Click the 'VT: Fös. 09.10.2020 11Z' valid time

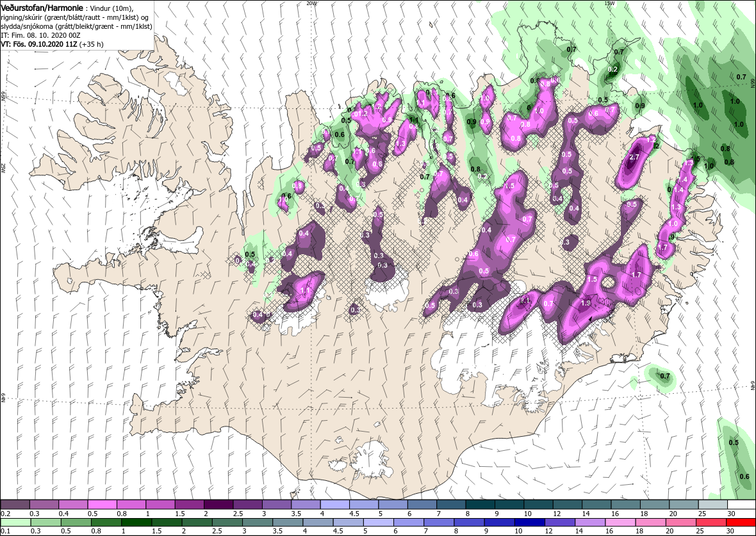point(40,44)
